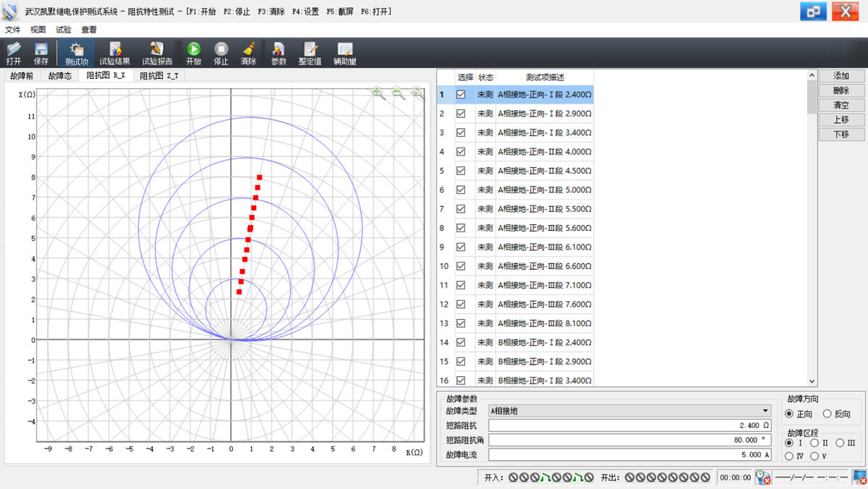Choose fault zone III radio button
The image size is (868, 489).
point(840,443)
